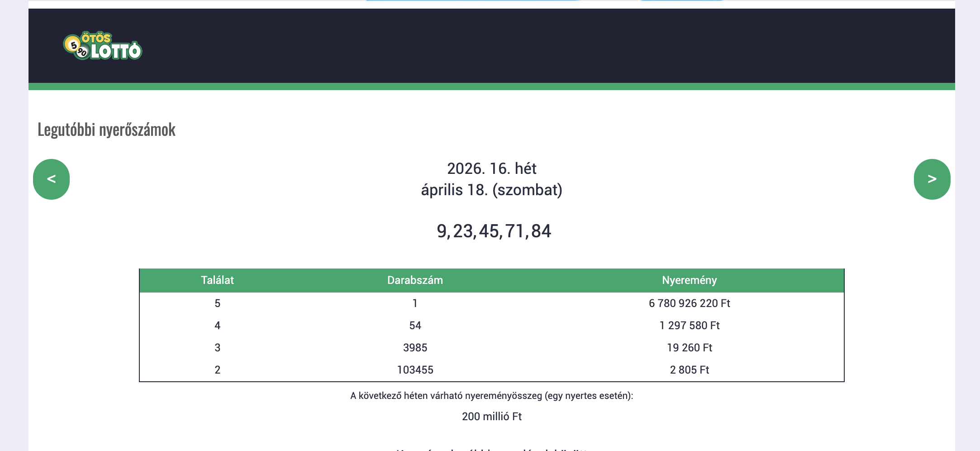Click the következő héten várható nyereményösszeg text

(491, 396)
